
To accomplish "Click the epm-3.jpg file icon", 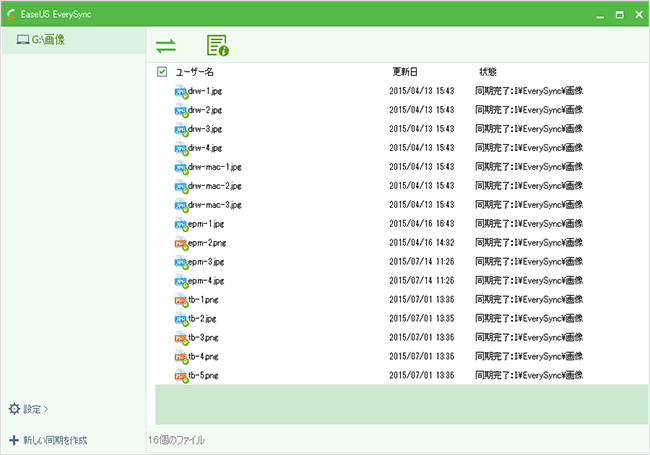I will [181, 263].
